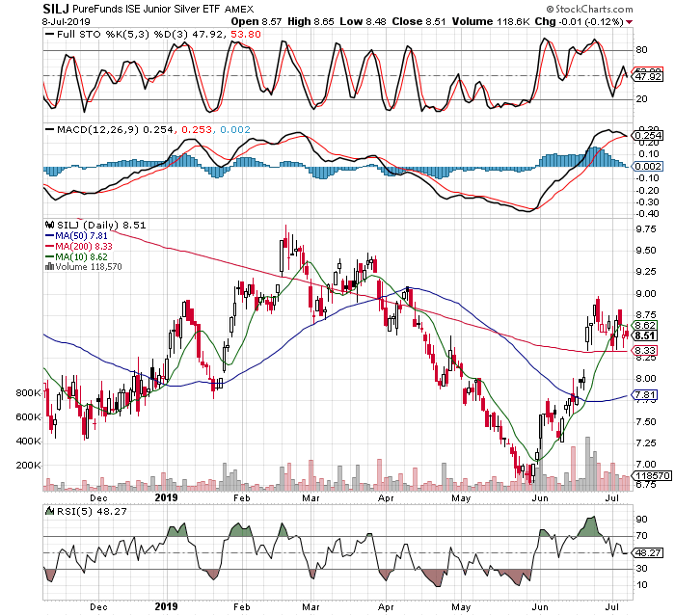Click the Low 8.48 value
The height and width of the screenshot is (616, 675).
tap(363, 21)
